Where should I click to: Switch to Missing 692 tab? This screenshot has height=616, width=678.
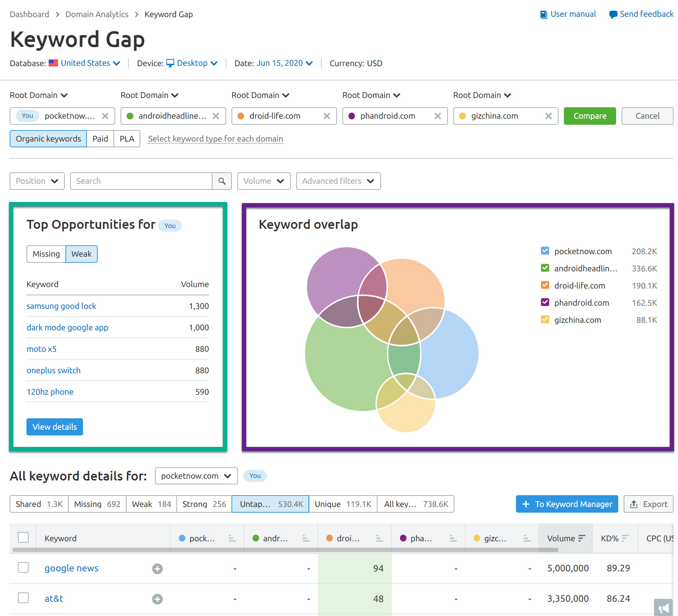click(x=97, y=504)
